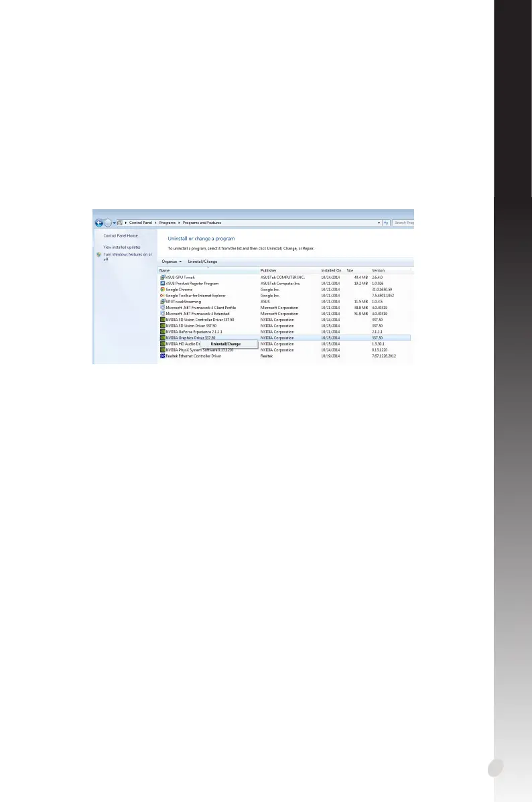
Task: Go to Control Panel Home
Action: pos(121,236)
